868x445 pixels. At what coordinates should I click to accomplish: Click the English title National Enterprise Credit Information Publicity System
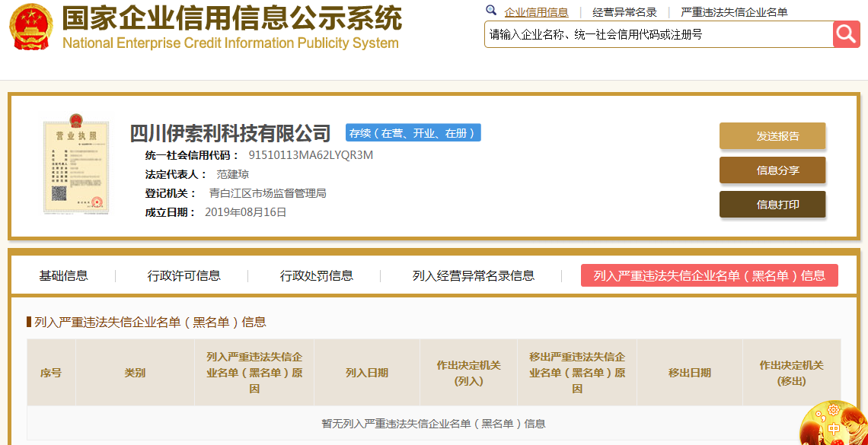230,43
